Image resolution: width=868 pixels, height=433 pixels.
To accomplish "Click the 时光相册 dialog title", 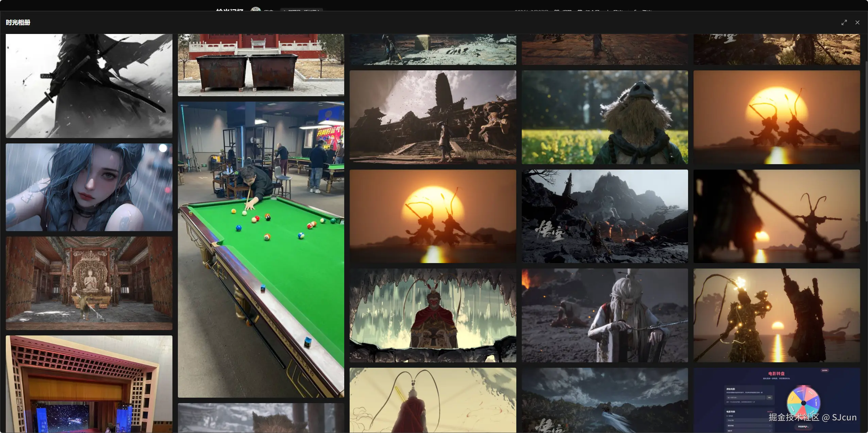I will tap(18, 22).
